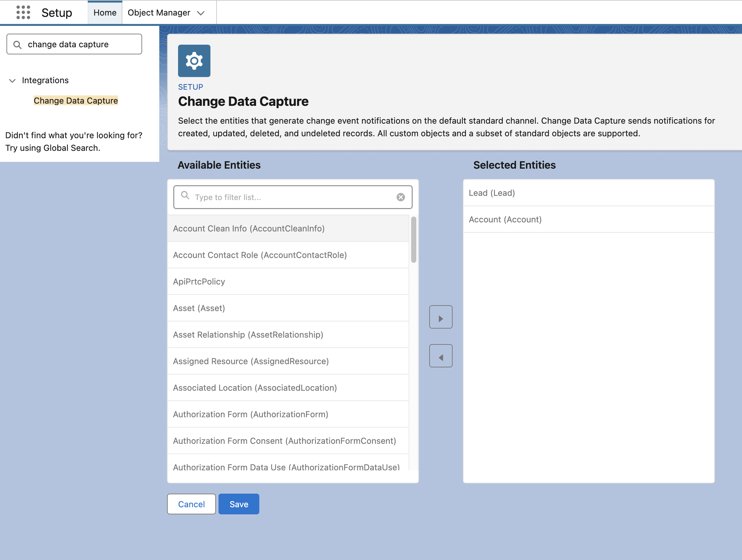Focus the 'Type to filter list' field
The image size is (742, 560).
click(293, 197)
